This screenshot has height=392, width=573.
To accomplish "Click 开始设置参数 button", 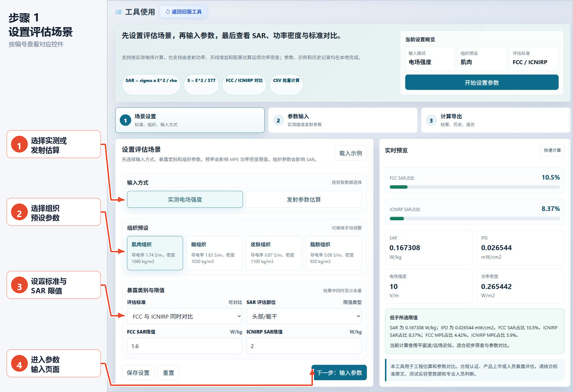I will [482, 82].
